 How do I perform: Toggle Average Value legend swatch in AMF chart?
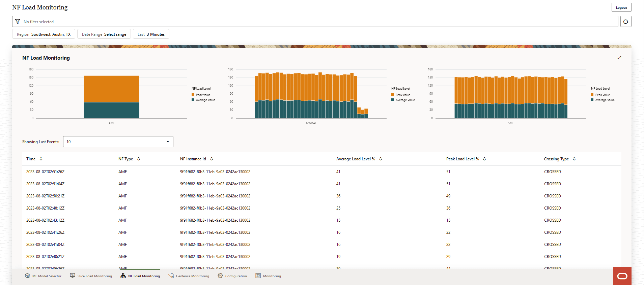193,100
